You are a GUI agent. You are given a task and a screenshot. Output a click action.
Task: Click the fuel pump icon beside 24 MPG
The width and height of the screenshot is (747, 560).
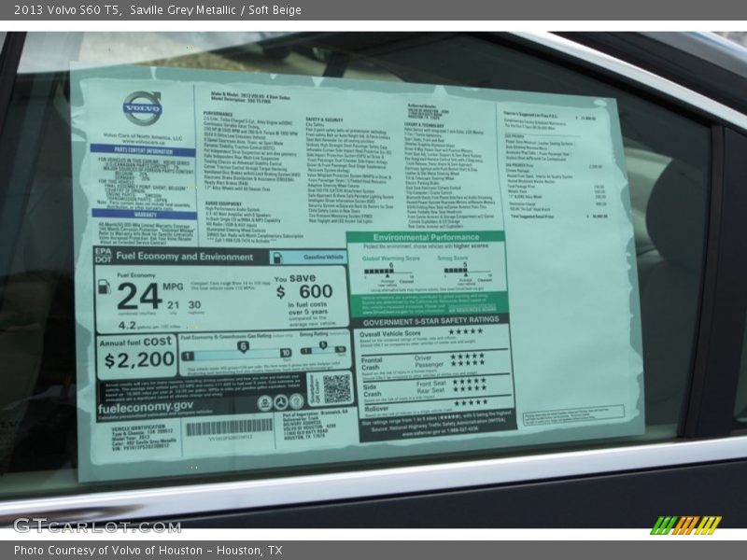coord(104,287)
